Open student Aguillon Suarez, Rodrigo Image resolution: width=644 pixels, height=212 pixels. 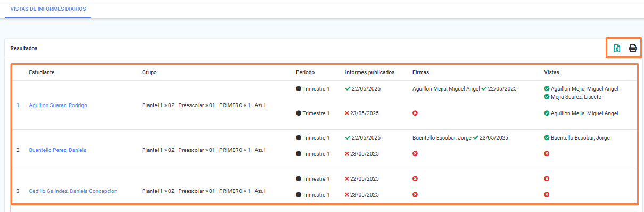(x=58, y=105)
